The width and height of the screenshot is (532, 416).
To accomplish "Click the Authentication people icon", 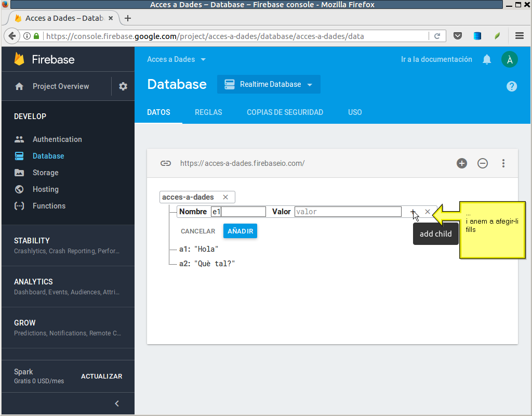I will [x=19, y=139].
